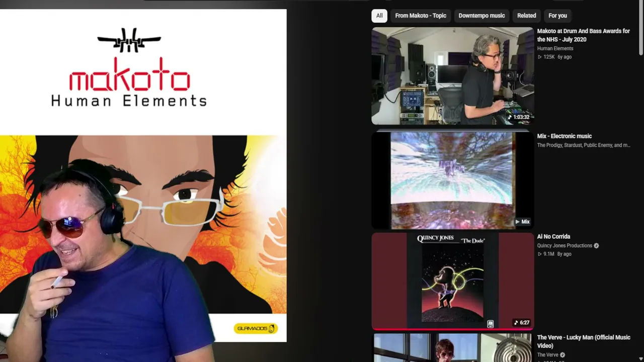Click the page scrollbar on the right

coord(641,28)
